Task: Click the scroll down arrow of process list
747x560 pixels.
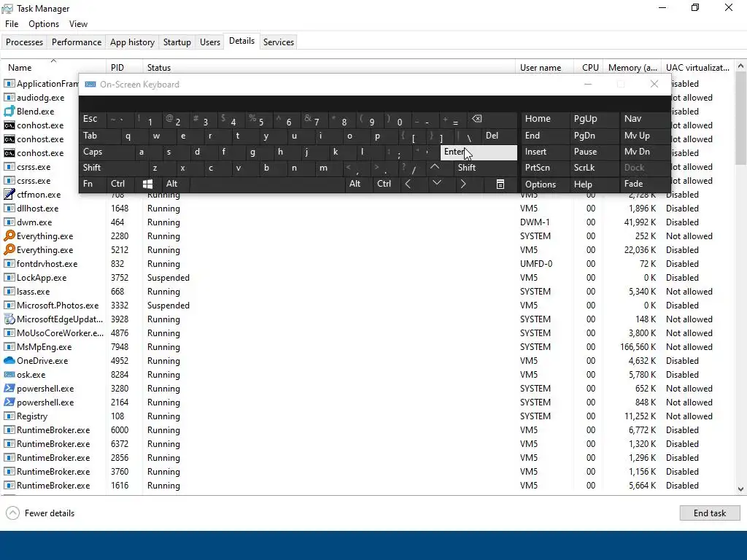Action: (x=740, y=489)
